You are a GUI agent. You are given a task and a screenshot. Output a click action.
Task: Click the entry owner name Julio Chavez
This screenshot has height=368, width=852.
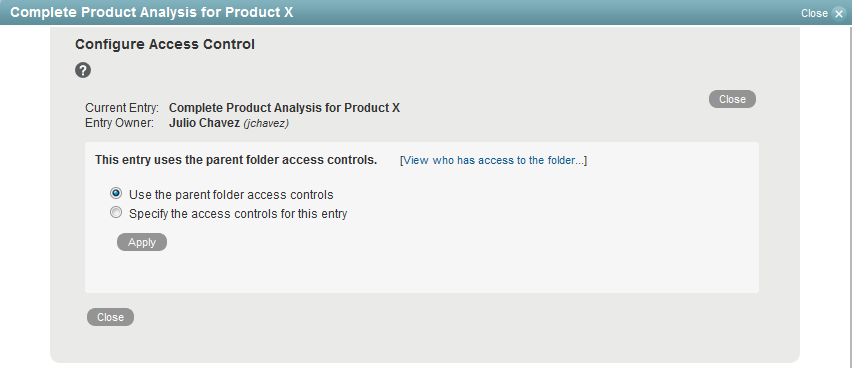(x=204, y=123)
